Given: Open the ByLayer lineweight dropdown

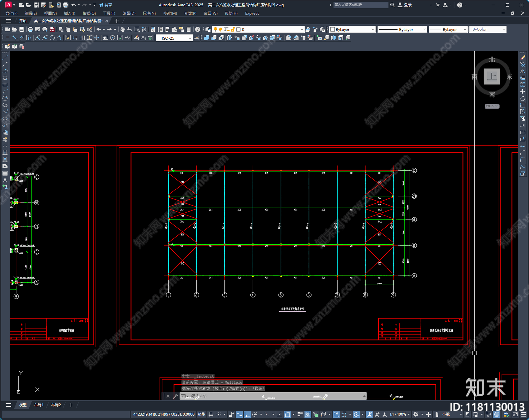Looking at the screenshot, I should [x=448, y=29].
